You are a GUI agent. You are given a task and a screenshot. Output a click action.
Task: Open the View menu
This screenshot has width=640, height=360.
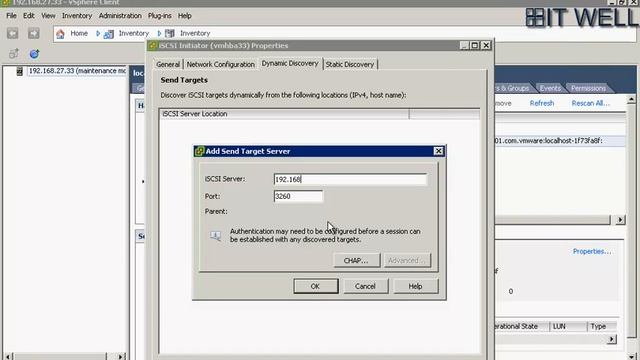48,16
